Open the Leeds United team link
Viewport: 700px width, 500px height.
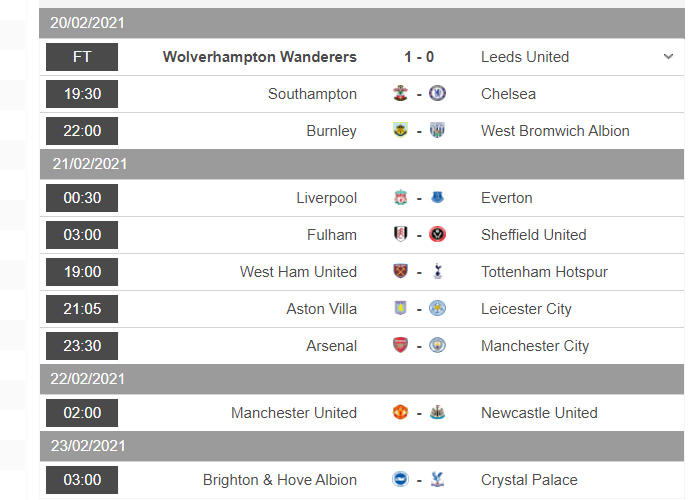click(525, 57)
